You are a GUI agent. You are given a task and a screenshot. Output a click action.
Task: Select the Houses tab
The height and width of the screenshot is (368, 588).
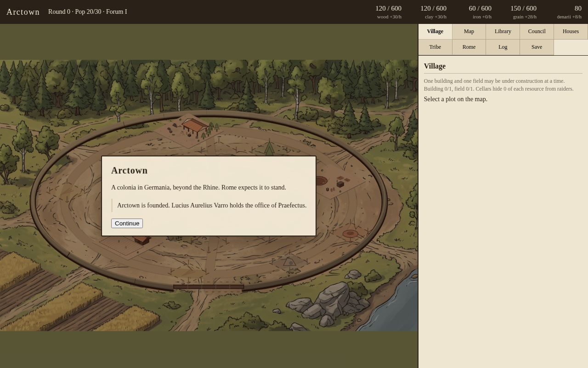(571, 31)
